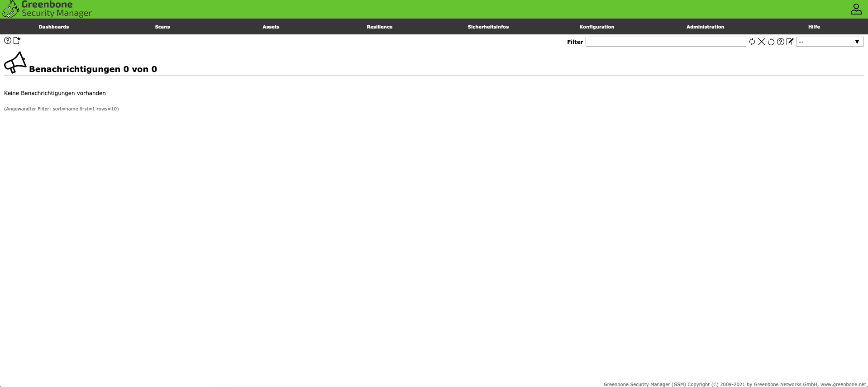This screenshot has width=868, height=387.
Task: Open the Sicherheitsinfos menu
Action: tap(488, 27)
